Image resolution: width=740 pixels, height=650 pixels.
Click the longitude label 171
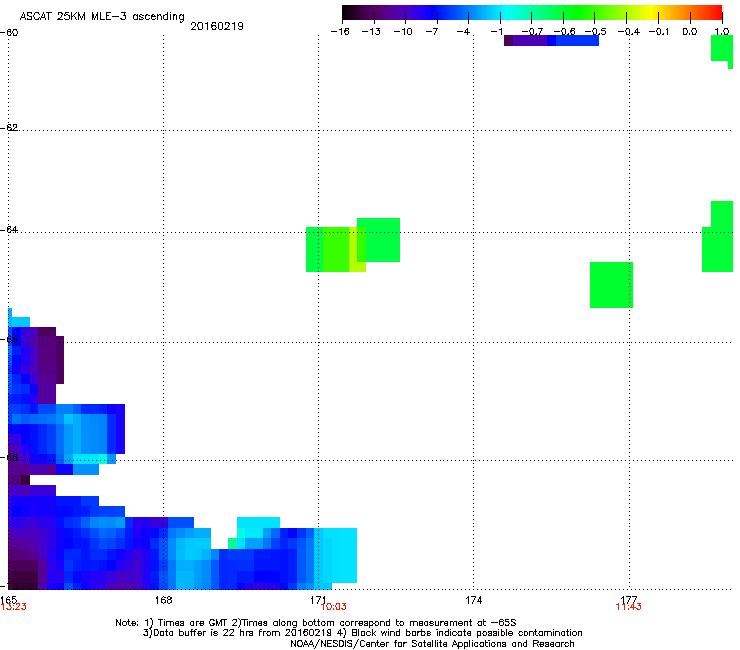click(x=318, y=600)
